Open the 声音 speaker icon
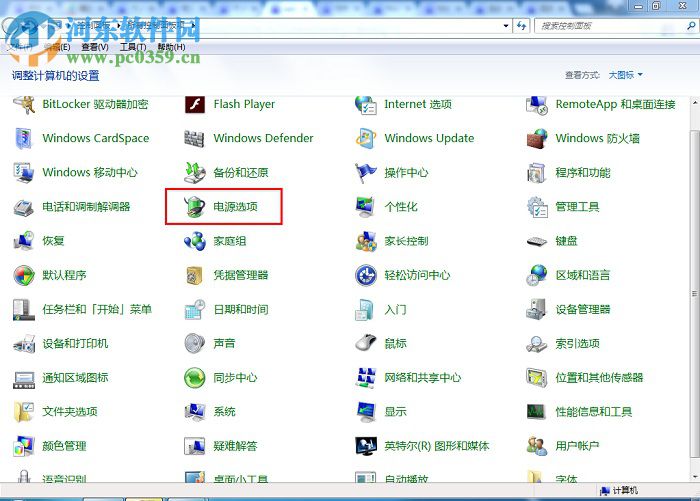 tap(195, 343)
